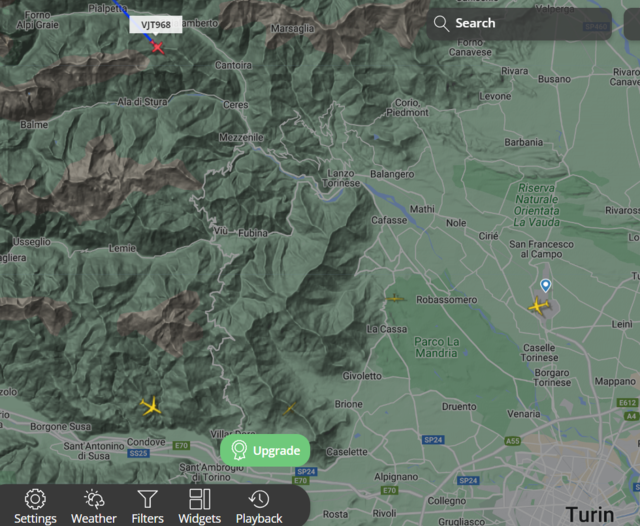Select small aircraft near Robassomero
The image size is (640, 526).
[x=395, y=298]
